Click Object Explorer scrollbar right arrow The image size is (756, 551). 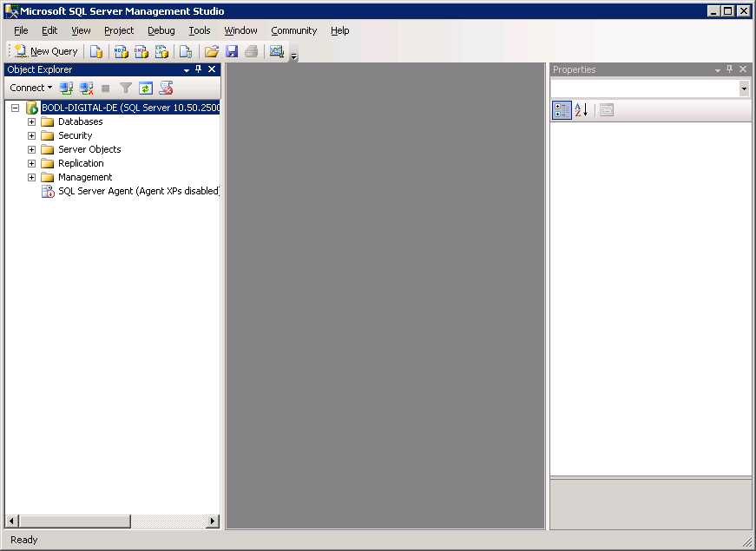pos(212,521)
